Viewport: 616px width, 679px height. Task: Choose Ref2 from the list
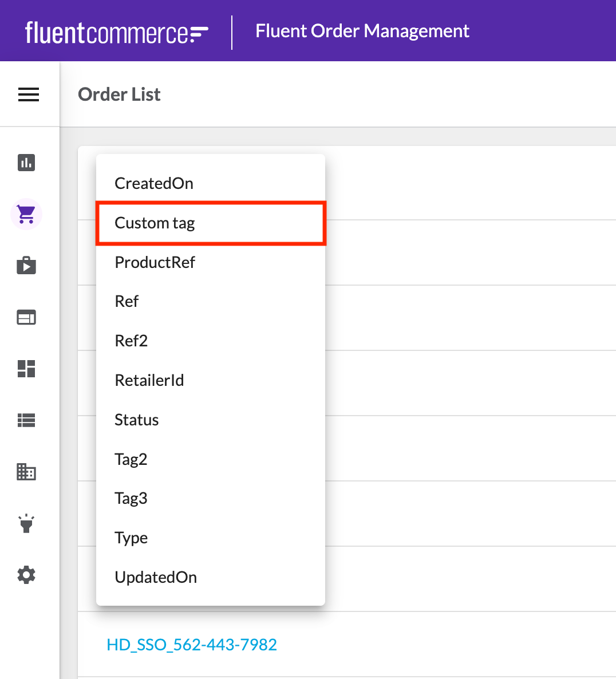[131, 341]
